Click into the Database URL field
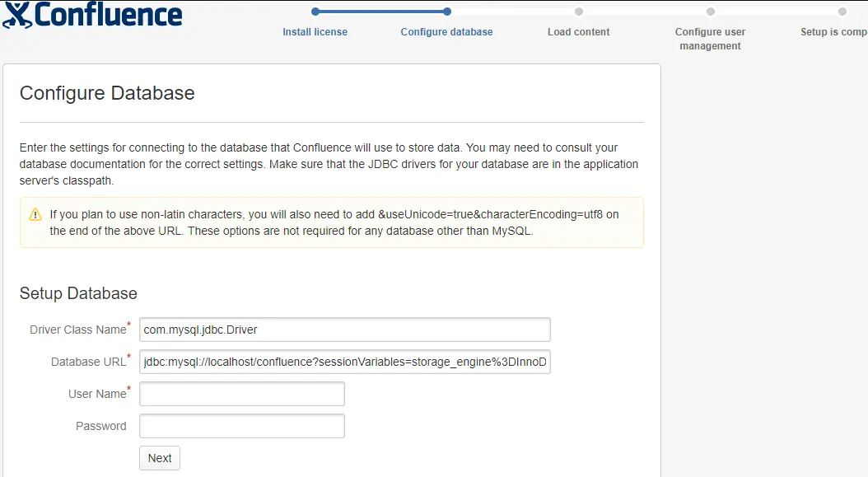Viewport: 868px width, 477px height. click(x=344, y=362)
